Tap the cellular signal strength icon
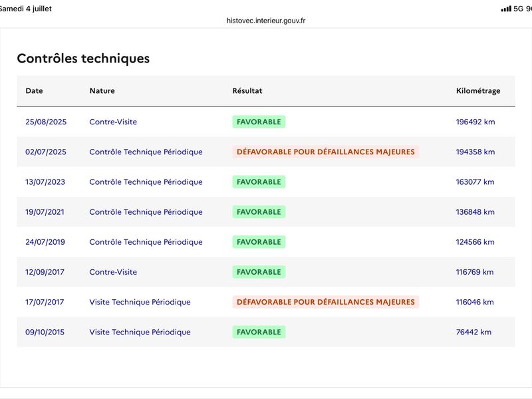This screenshot has width=532, height=399. (x=506, y=9)
